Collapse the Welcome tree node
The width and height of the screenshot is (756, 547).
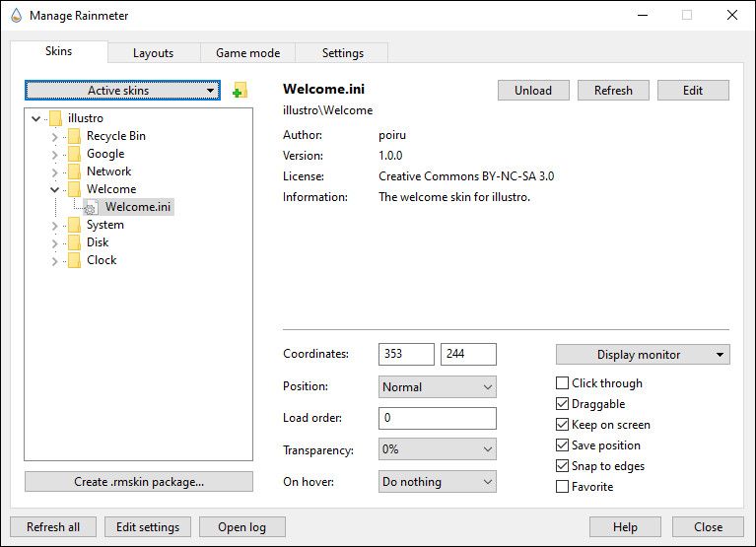coord(55,189)
